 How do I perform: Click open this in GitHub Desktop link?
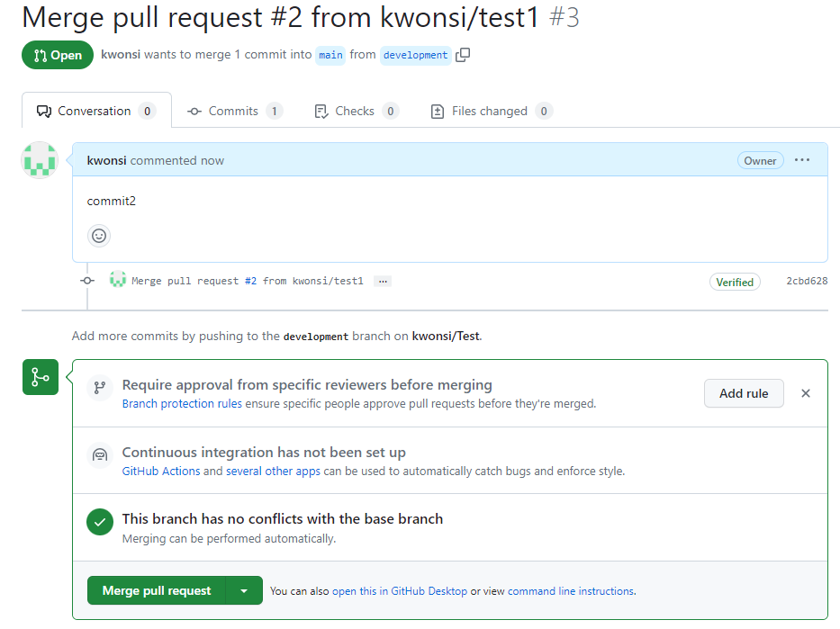pos(400,591)
